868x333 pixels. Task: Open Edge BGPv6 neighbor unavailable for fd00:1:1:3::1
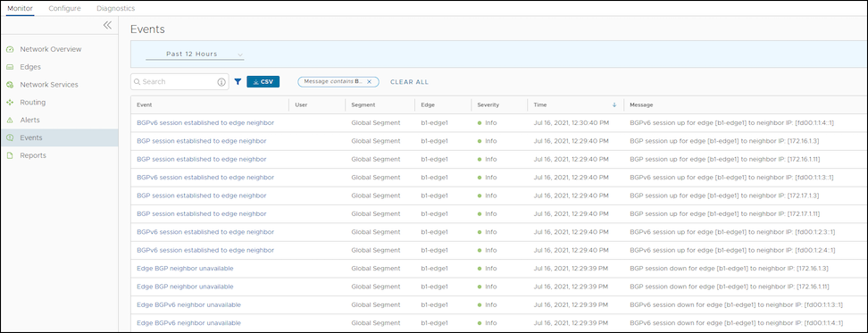tap(188, 304)
